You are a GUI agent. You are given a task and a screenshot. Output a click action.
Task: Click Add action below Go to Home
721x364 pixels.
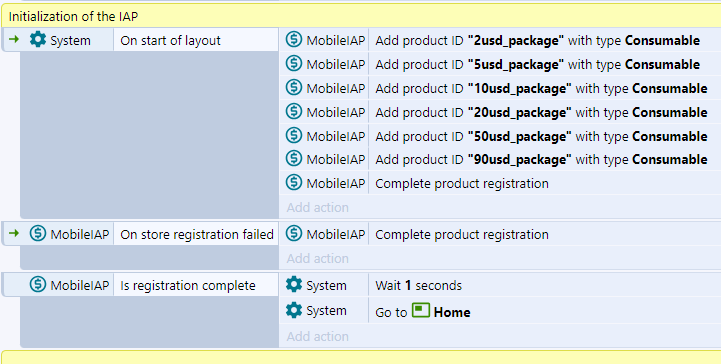(318, 336)
